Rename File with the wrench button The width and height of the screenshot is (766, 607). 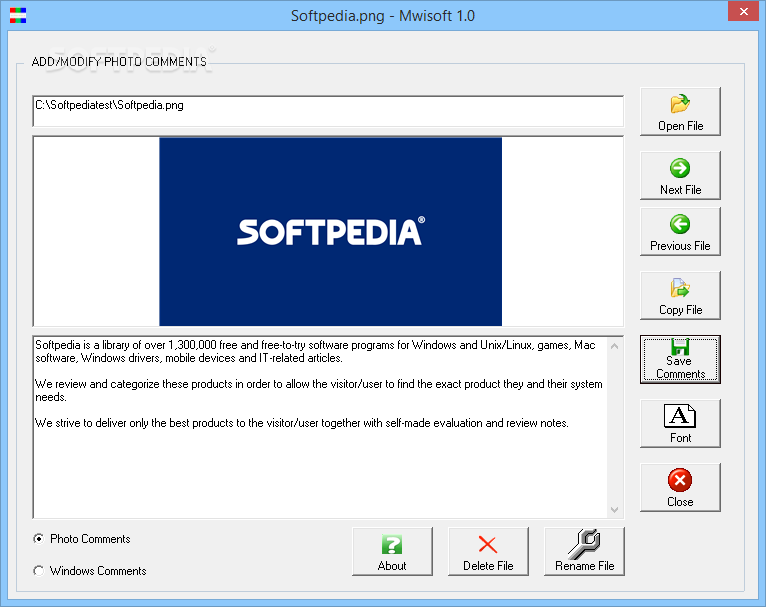[584, 552]
